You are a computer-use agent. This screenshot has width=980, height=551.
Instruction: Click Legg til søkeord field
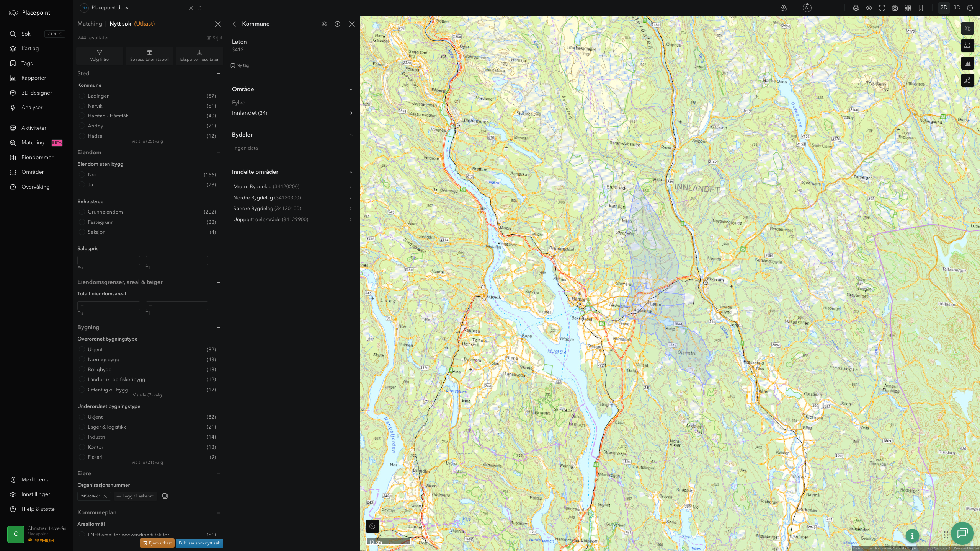(136, 496)
